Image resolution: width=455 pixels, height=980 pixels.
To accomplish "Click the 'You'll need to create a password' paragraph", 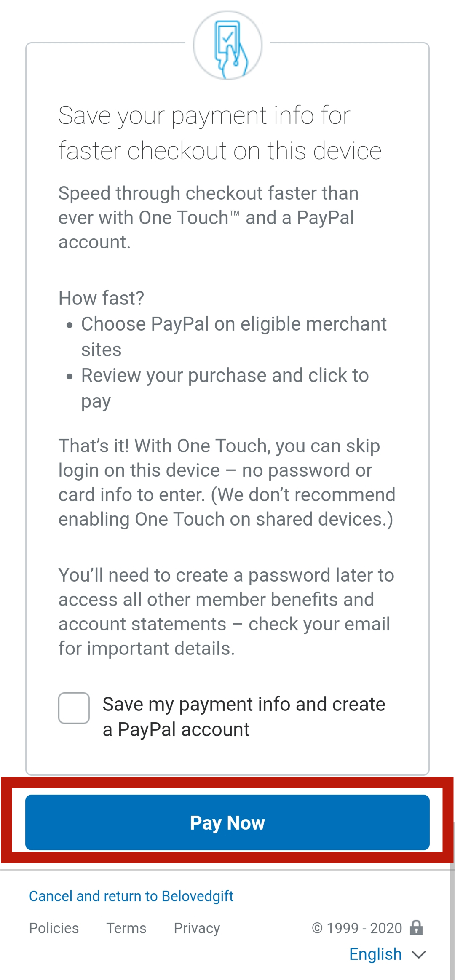I will pos(226,612).
